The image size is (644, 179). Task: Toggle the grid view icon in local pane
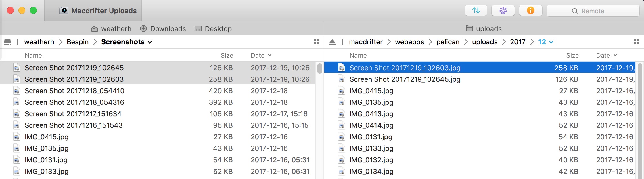point(316,42)
